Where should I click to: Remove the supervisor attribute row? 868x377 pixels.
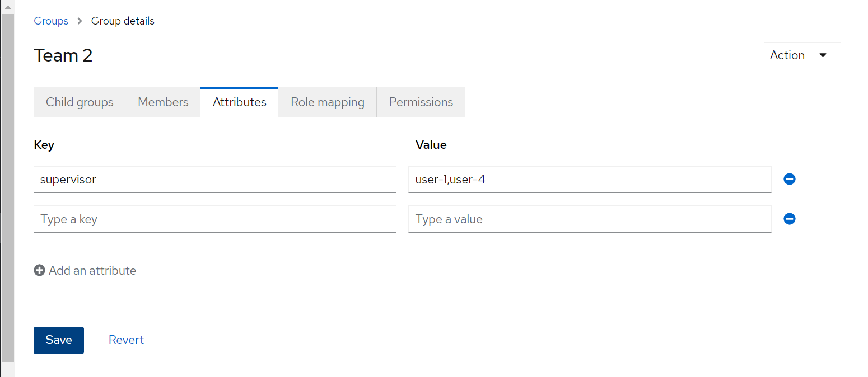[790, 179]
